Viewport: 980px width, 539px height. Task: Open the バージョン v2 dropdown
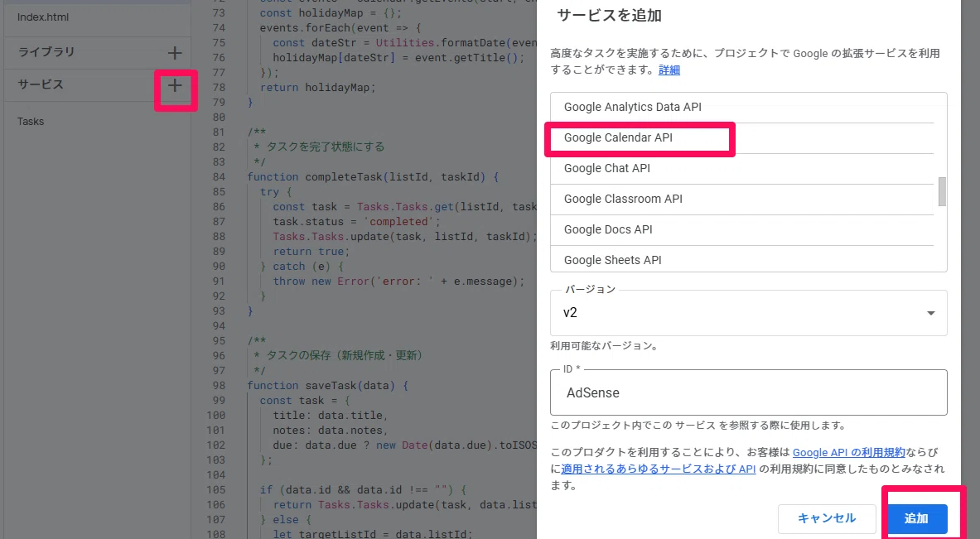point(748,313)
